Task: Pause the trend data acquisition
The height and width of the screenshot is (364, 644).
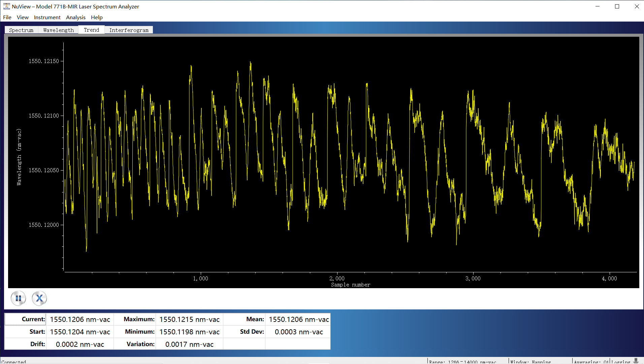Action: pos(18,298)
